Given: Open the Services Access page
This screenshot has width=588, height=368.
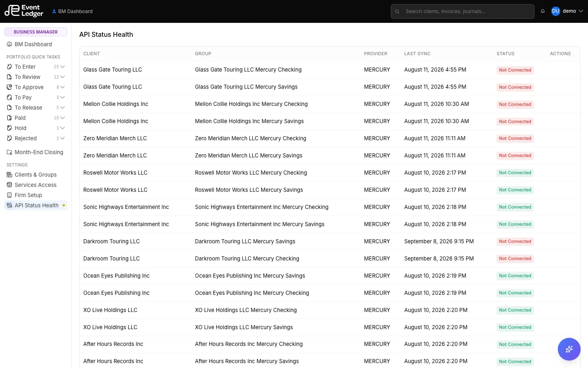Looking at the screenshot, I should coord(36,185).
